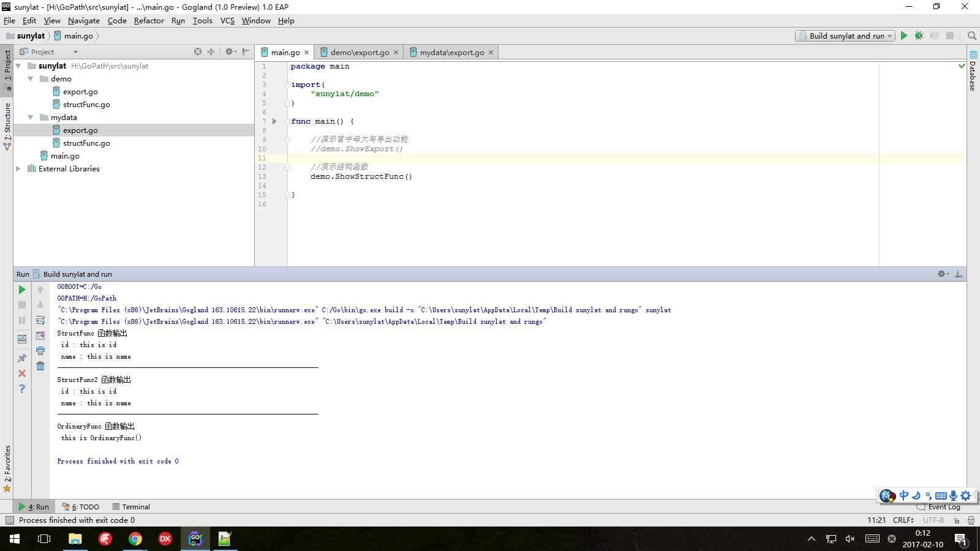
Task: Select export.go under mydata folder
Action: 80,130
